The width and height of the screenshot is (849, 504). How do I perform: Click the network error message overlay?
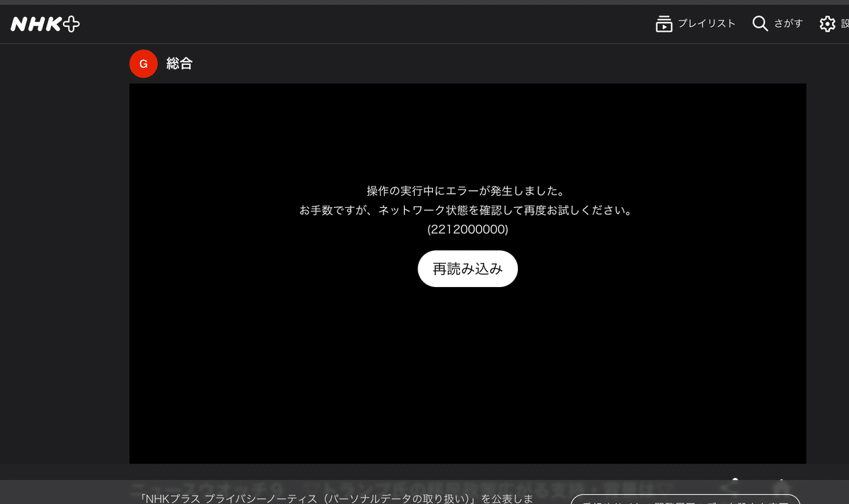[467, 200]
